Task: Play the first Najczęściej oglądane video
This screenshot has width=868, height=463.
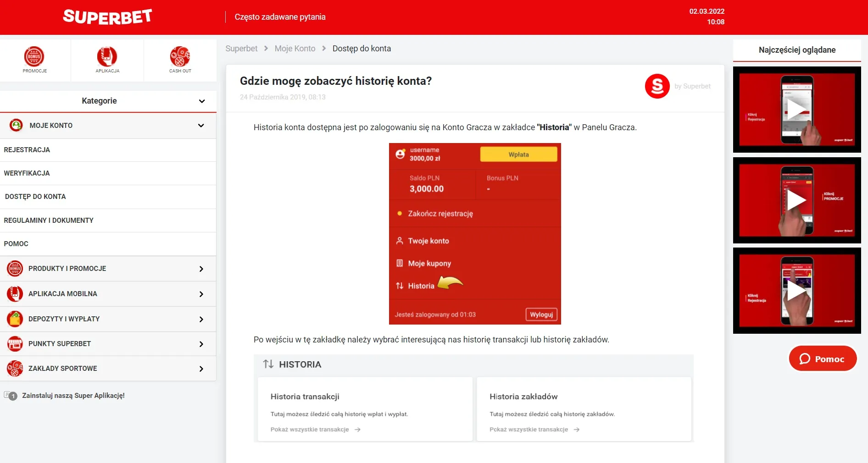Action: (797, 109)
